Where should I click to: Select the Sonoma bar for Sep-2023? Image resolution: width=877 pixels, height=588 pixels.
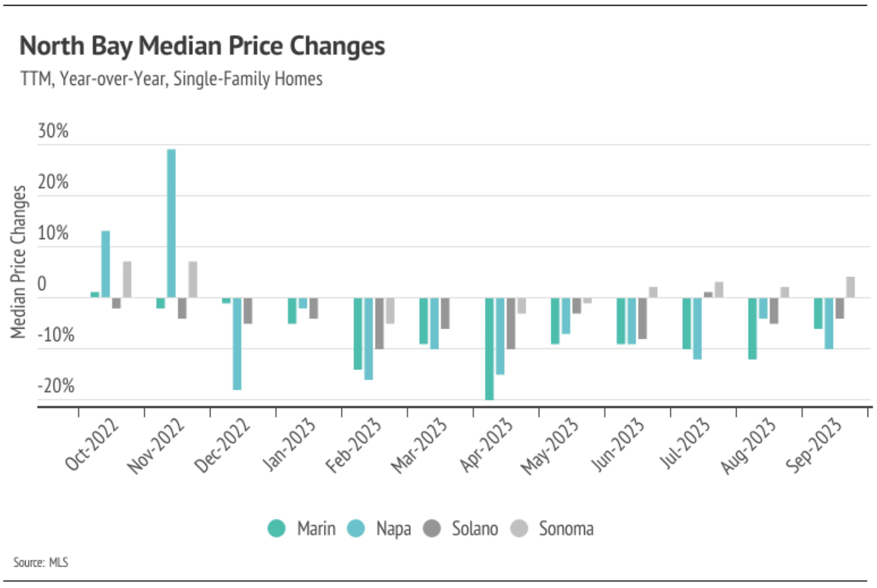click(x=851, y=287)
